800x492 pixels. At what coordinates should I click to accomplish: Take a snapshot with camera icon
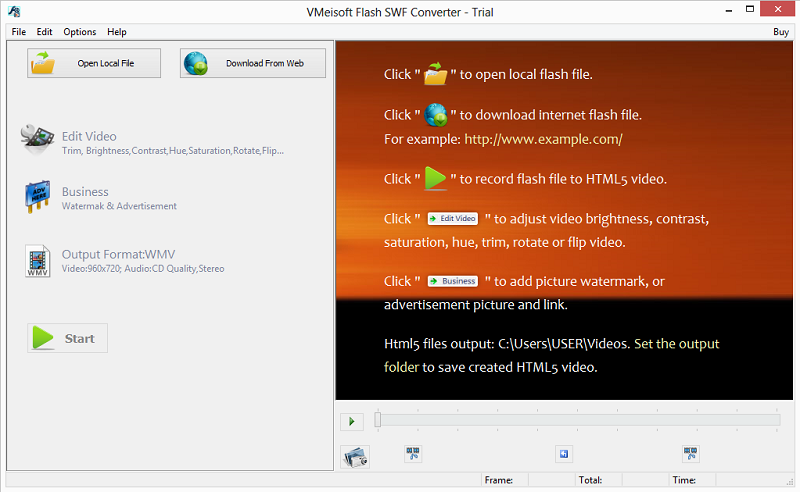pos(355,456)
